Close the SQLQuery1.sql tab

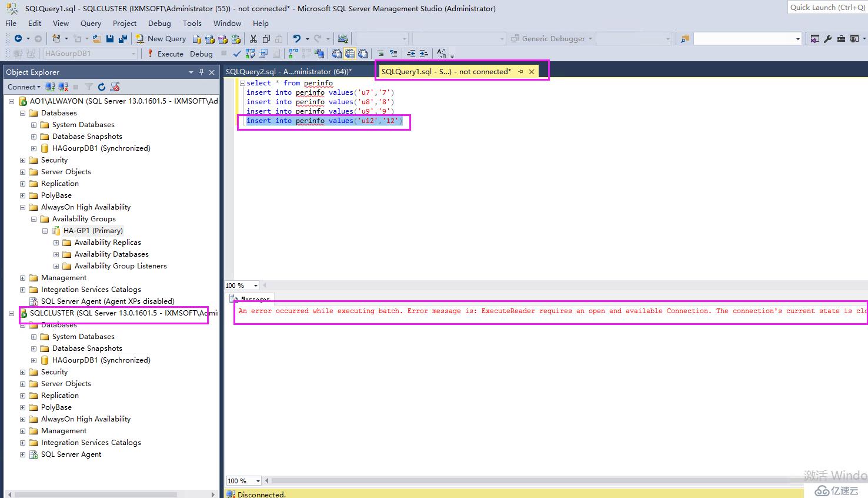click(532, 72)
